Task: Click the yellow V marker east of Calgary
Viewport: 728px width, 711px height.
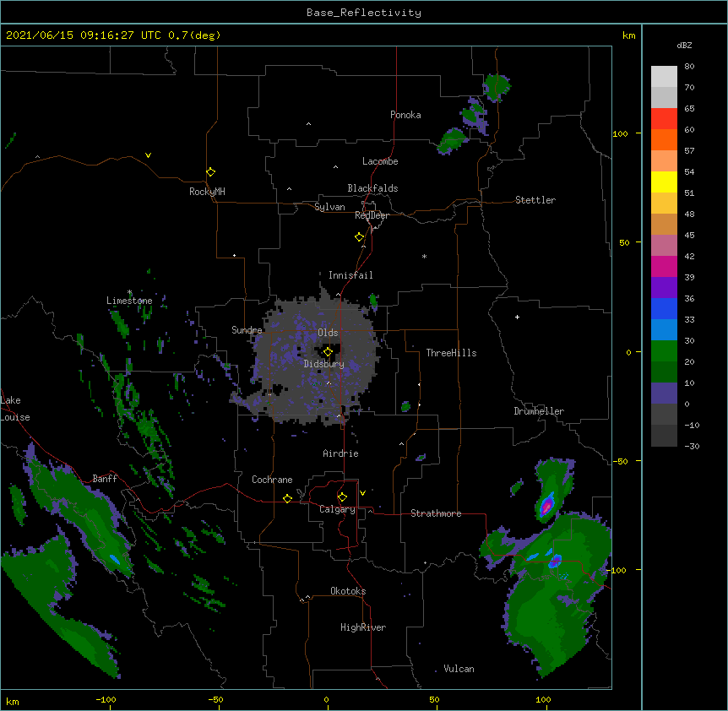Action: click(x=362, y=493)
